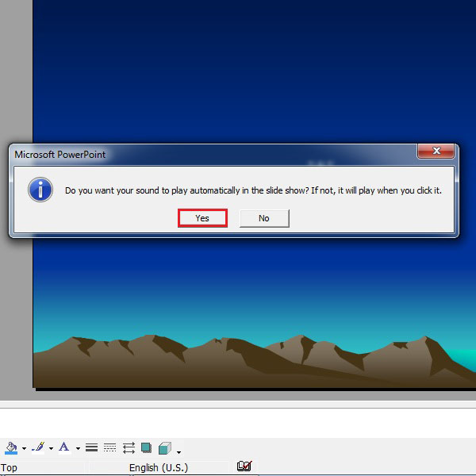
Task: Open the Fill Color dropdown arrow
Action: [x=25, y=448]
